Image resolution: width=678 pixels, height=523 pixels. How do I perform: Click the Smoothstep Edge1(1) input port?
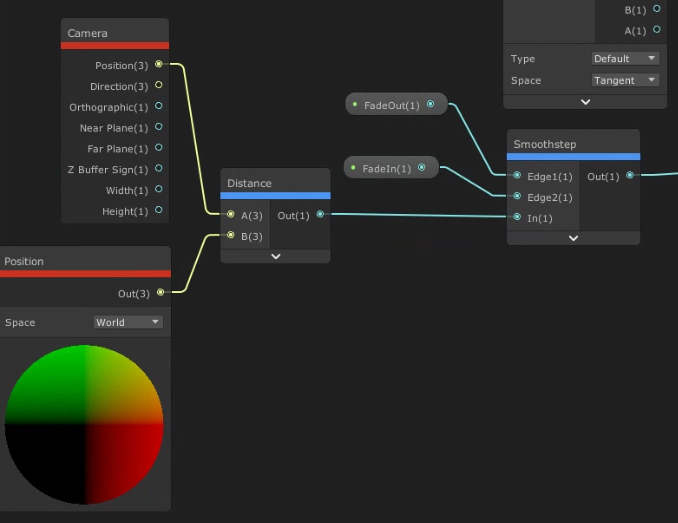pos(517,175)
